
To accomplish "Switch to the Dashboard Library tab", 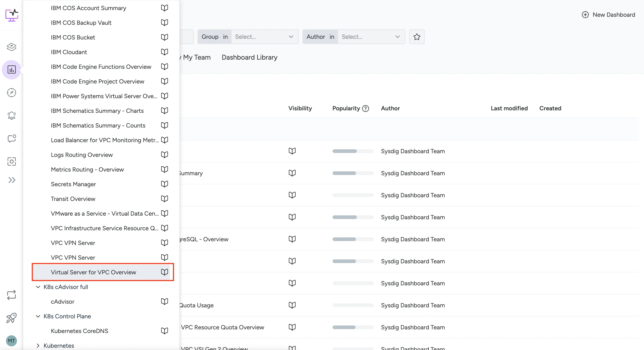I will pos(250,57).
